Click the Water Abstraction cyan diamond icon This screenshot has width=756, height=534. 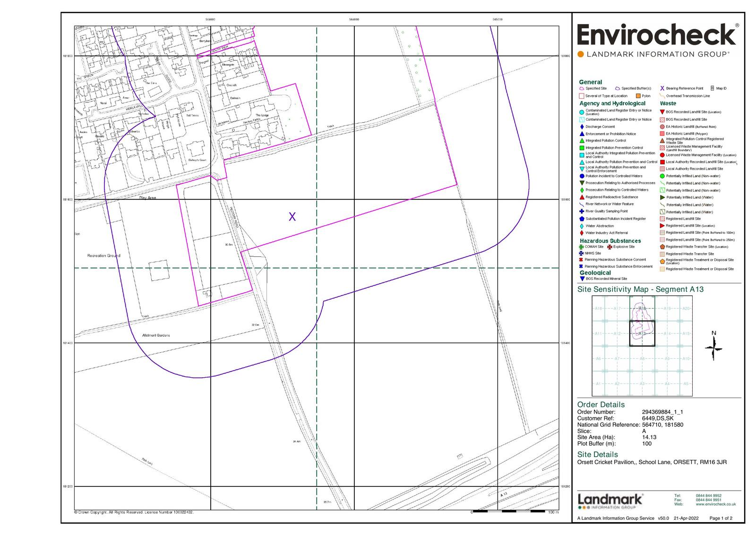click(x=582, y=226)
